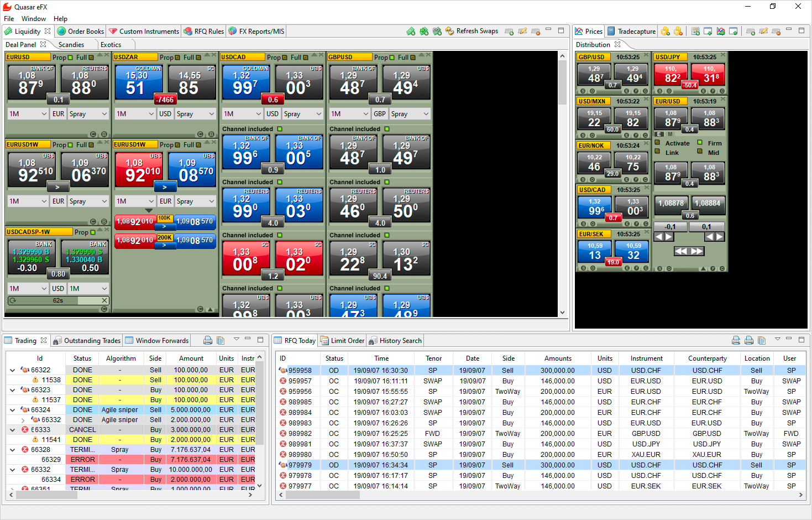Close the EUR/SEK price tile

647,233
